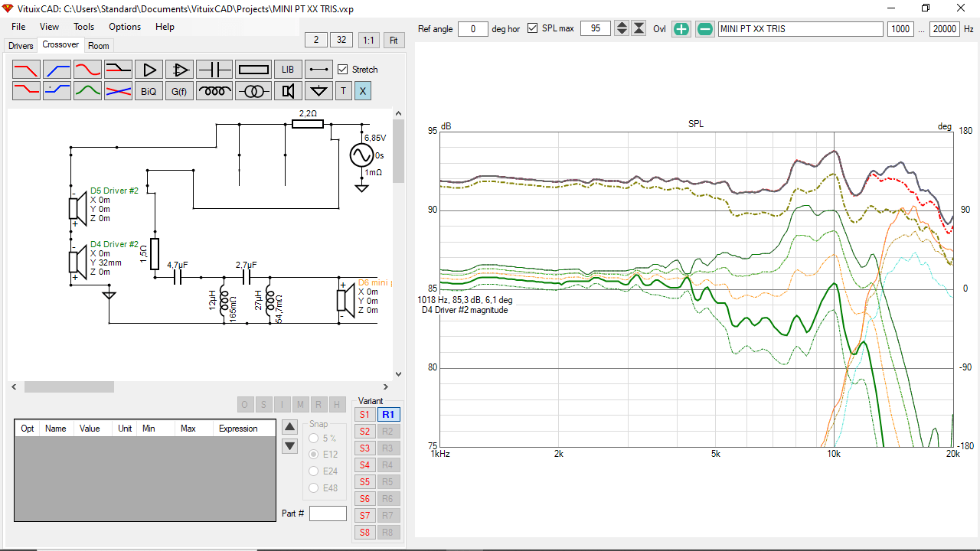Toggle the Stretch checkbox
This screenshot has height=551, width=980.
(x=343, y=69)
